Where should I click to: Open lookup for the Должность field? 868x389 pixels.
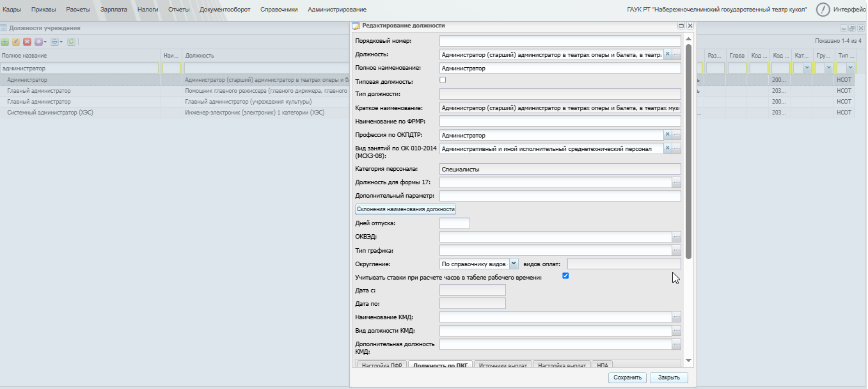point(677,54)
